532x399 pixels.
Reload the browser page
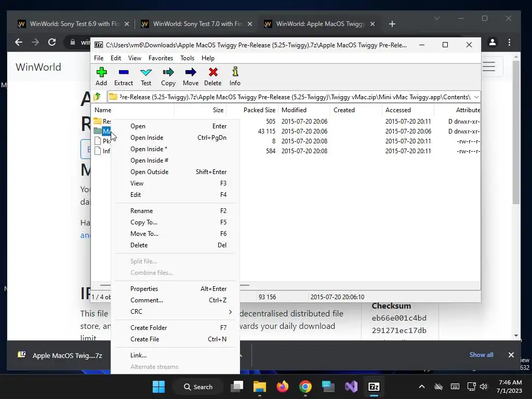[x=52, y=42]
